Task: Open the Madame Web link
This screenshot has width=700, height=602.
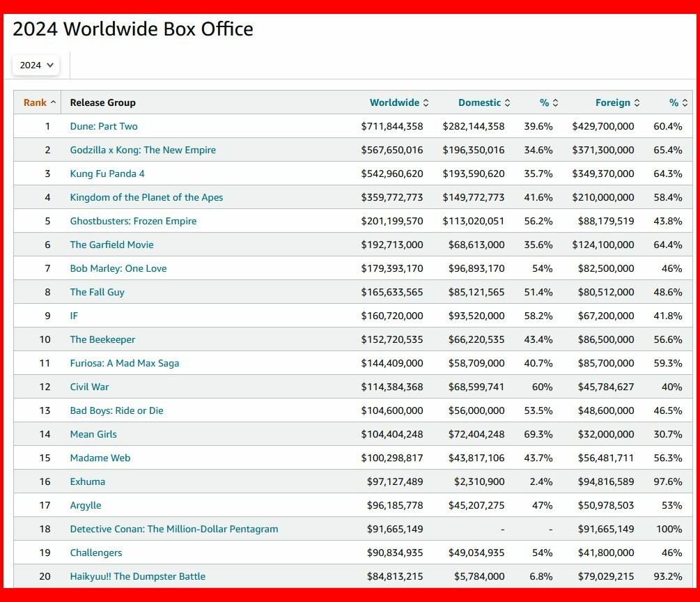Action: tap(100, 458)
